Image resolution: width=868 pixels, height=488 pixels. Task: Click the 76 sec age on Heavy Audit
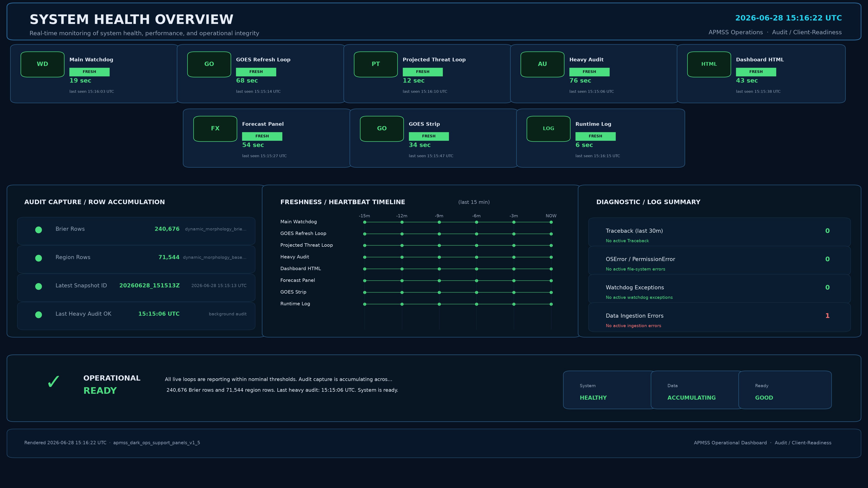coord(580,81)
